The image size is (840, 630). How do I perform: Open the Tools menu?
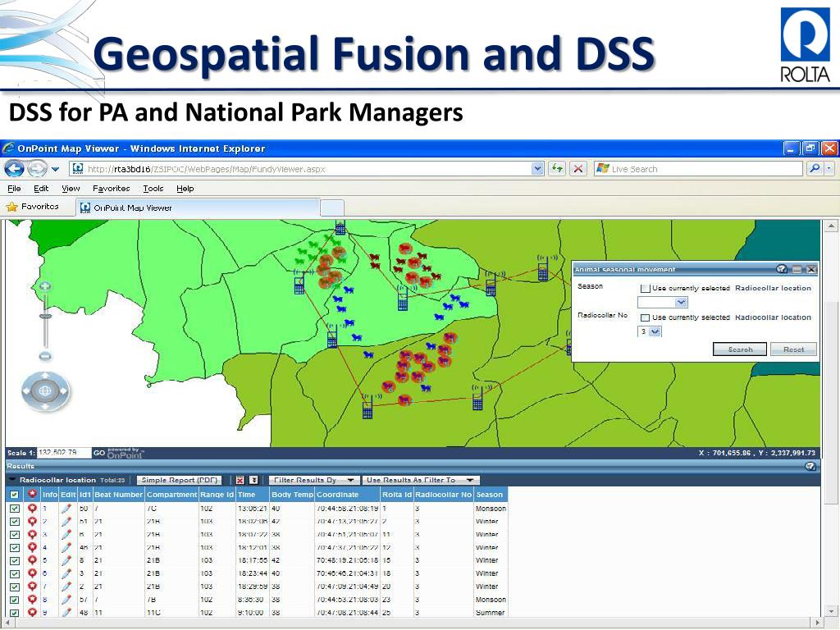[x=153, y=189]
